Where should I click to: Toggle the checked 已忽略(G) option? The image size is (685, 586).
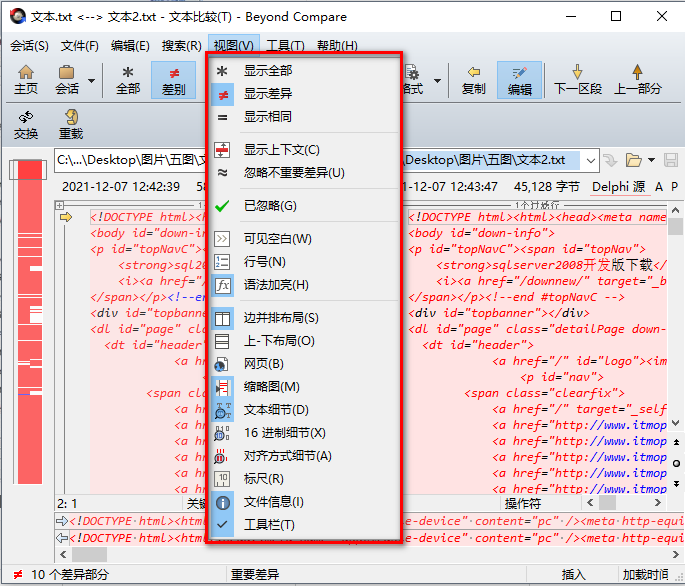(304, 205)
